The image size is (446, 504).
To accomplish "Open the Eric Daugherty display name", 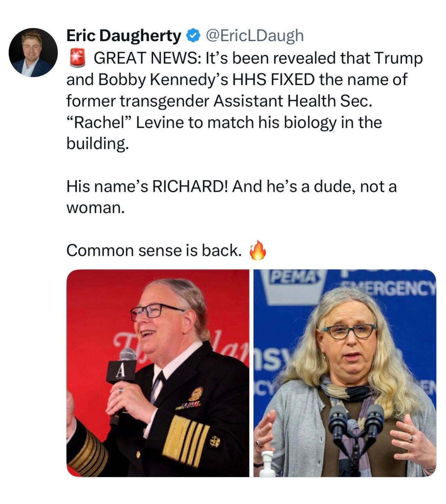I will 124,36.
